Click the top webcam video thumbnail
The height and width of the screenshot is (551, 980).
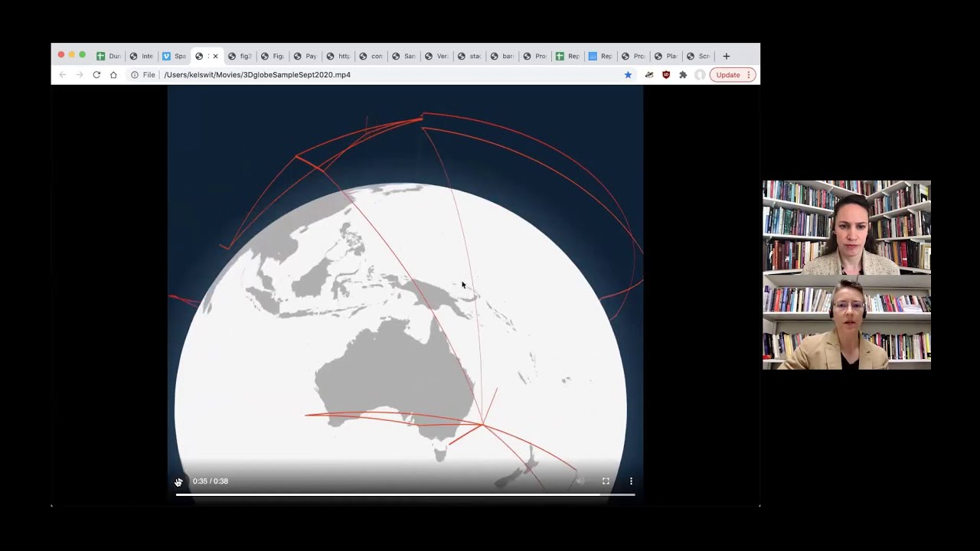(847, 227)
